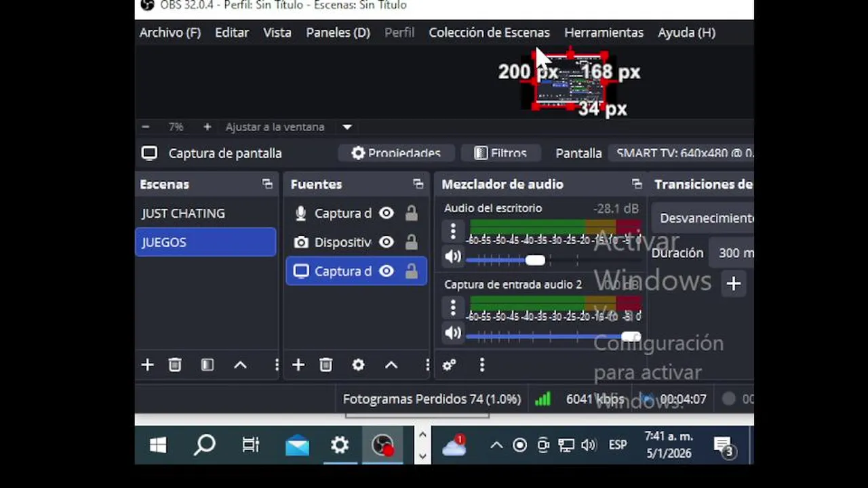This screenshot has height=488, width=868.
Task: Open Windows search from taskbar
Action: point(204,445)
